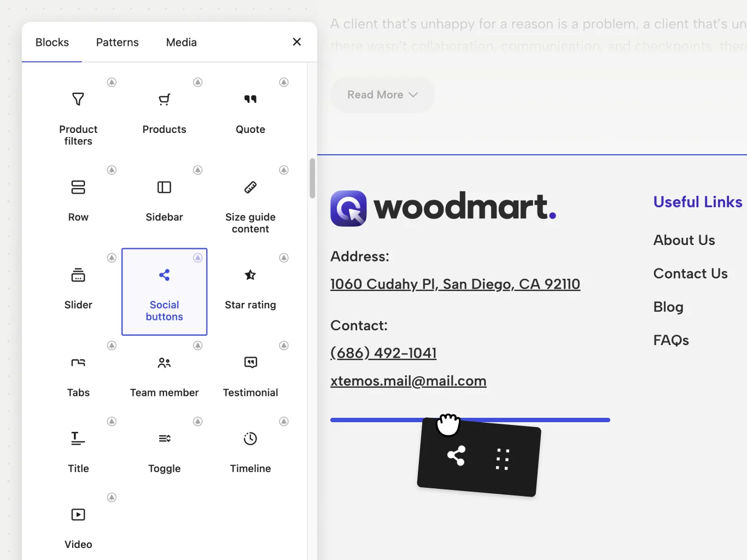Pick the Size guide content block
747x560 pixels.
click(250, 204)
